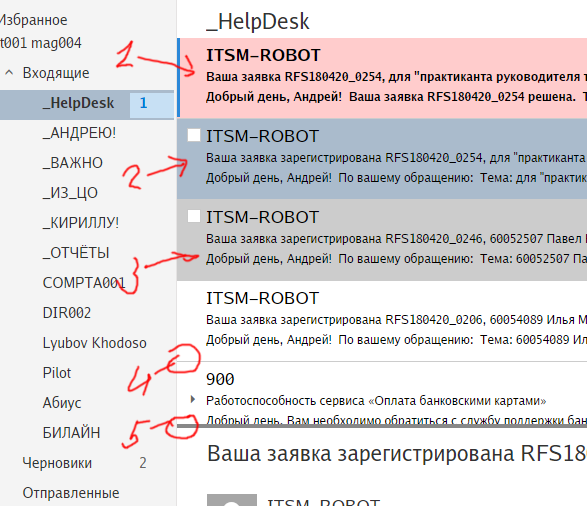The image size is (587, 506).
Task: Open the БИЛАЙН folder
Action: pos(71,433)
